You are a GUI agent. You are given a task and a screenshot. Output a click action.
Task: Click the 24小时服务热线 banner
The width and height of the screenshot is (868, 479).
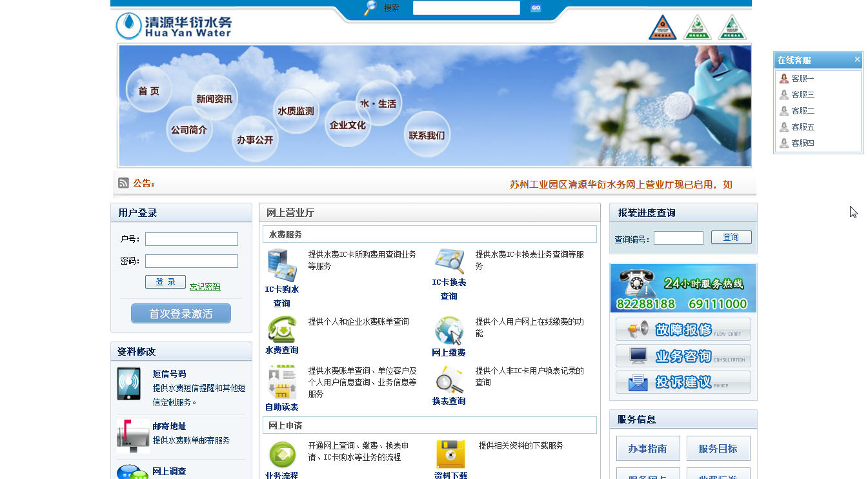pos(683,288)
